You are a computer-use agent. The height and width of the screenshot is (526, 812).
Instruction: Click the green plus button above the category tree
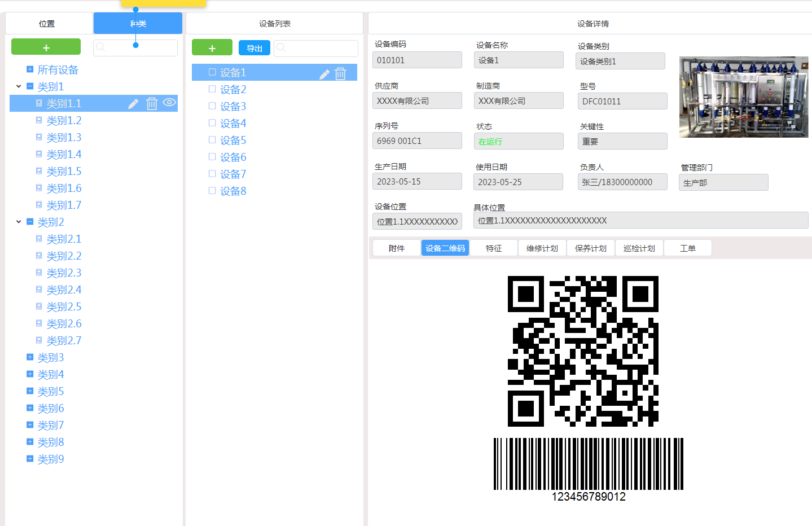click(x=46, y=47)
